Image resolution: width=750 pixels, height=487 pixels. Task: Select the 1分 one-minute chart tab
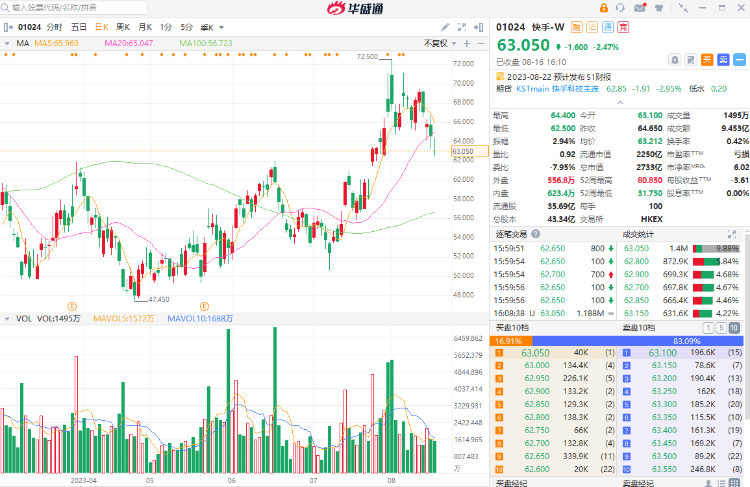[166, 27]
